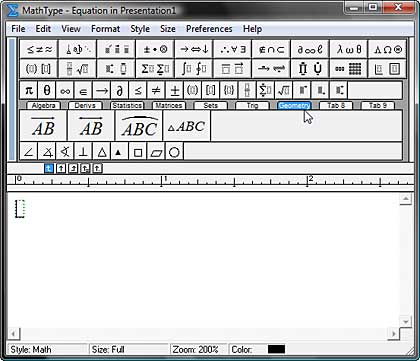Insert the perpendicular symbol
The image size is (420, 361).
[x=83, y=152]
